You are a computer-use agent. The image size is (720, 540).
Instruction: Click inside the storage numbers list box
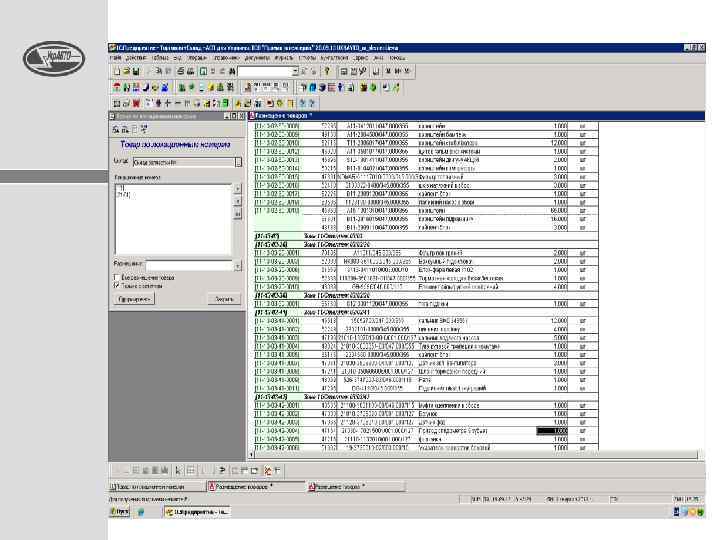coord(174,219)
